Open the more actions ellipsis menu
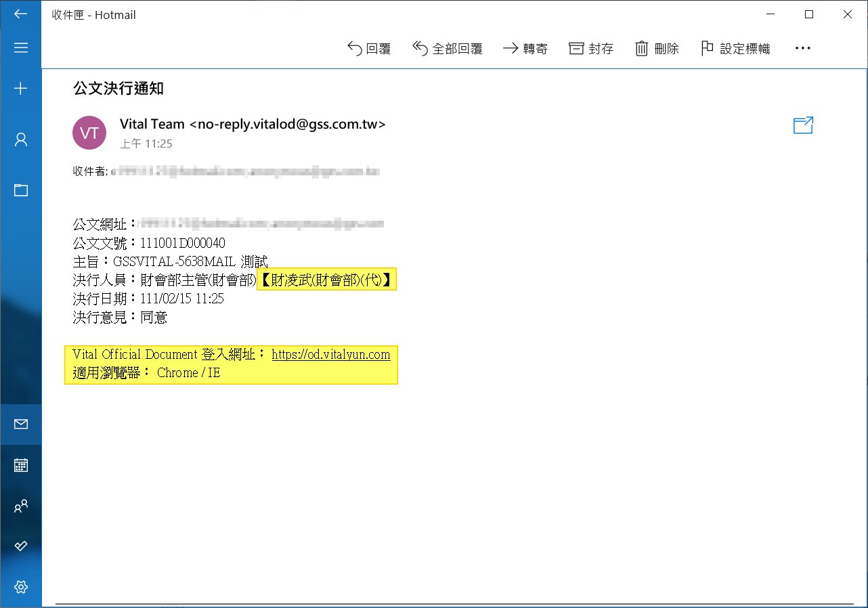Image resolution: width=868 pixels, height=608 pixels. pos(802,48)
